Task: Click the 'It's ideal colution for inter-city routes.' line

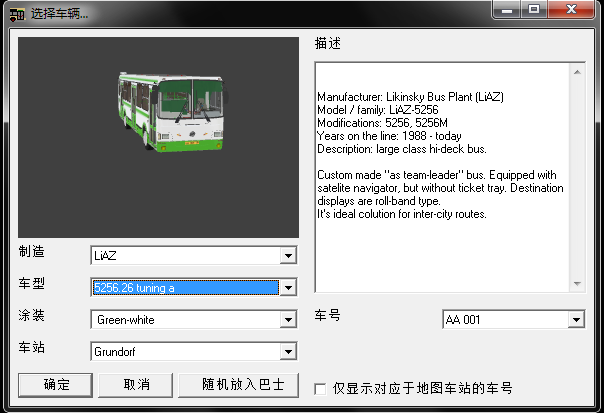Action: [401, 214]
